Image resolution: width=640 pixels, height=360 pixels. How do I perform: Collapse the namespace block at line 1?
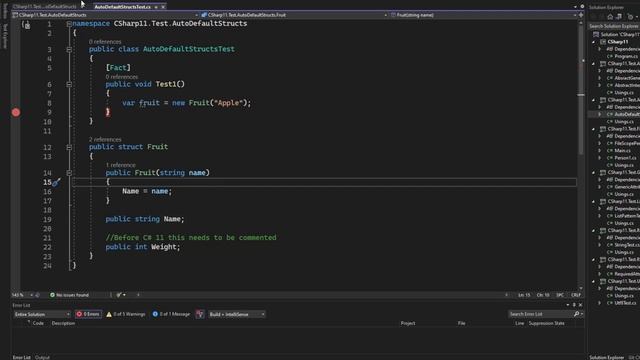click(69, 24)
